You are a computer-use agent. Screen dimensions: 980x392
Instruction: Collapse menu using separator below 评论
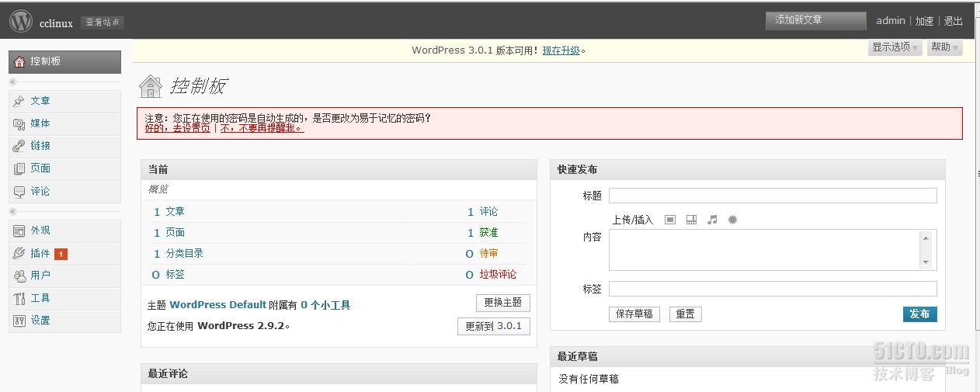(x=12, y=211)
